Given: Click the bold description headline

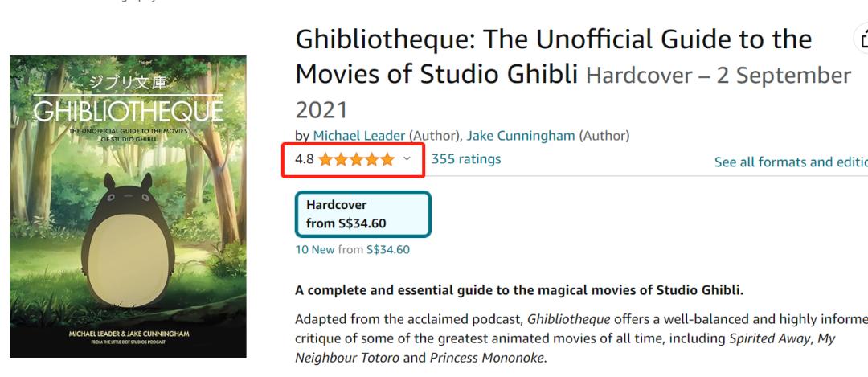Looking at the screenshot, I should tap(519, 290).
